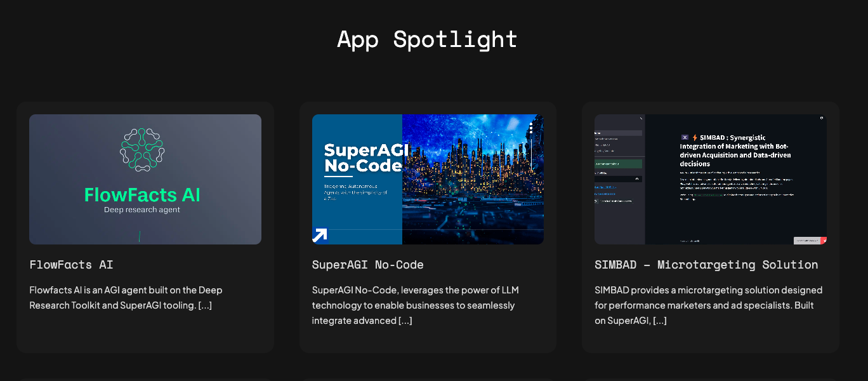Expand the SIMBAD description ellipsis
This screenshot has width=868, height=381.
click(x=660, y=321)
